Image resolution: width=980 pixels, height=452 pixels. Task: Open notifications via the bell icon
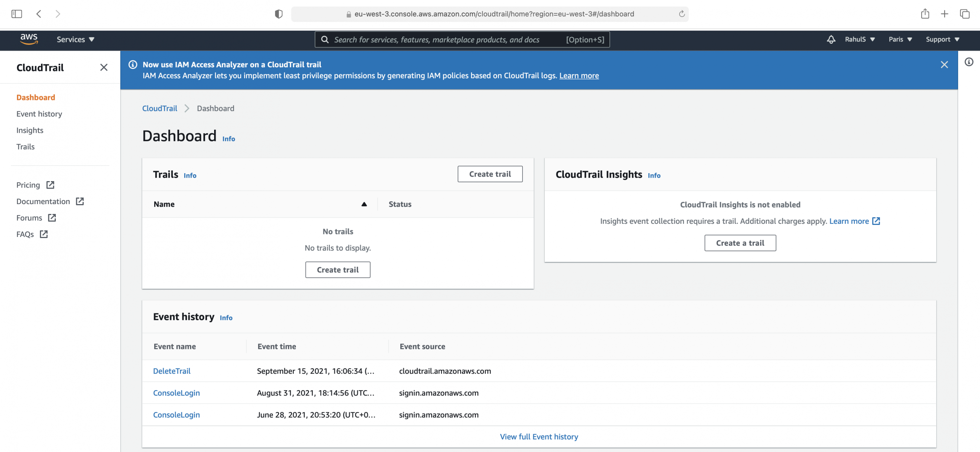click(831, 39)
